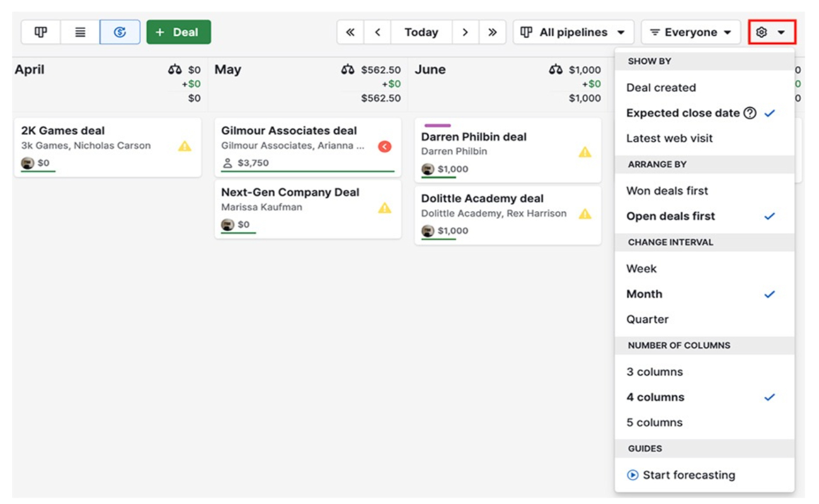
Task: Choose Won deals first arrangement
Action: point(667,191)
